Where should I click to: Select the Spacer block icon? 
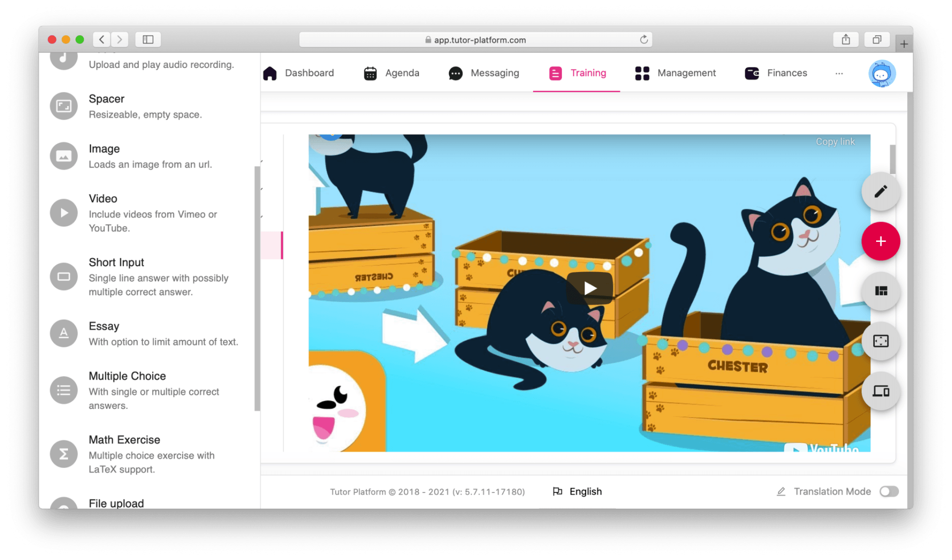coord(63,106)
